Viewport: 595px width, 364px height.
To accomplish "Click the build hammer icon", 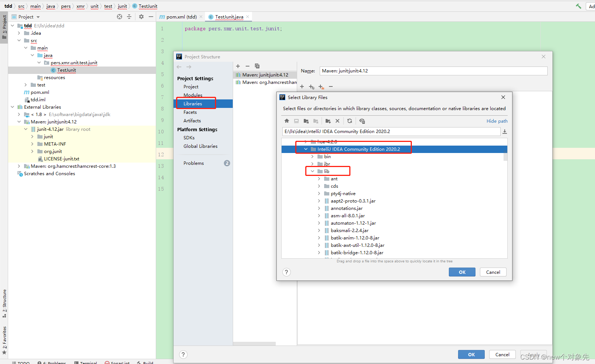I will [578, 6].
